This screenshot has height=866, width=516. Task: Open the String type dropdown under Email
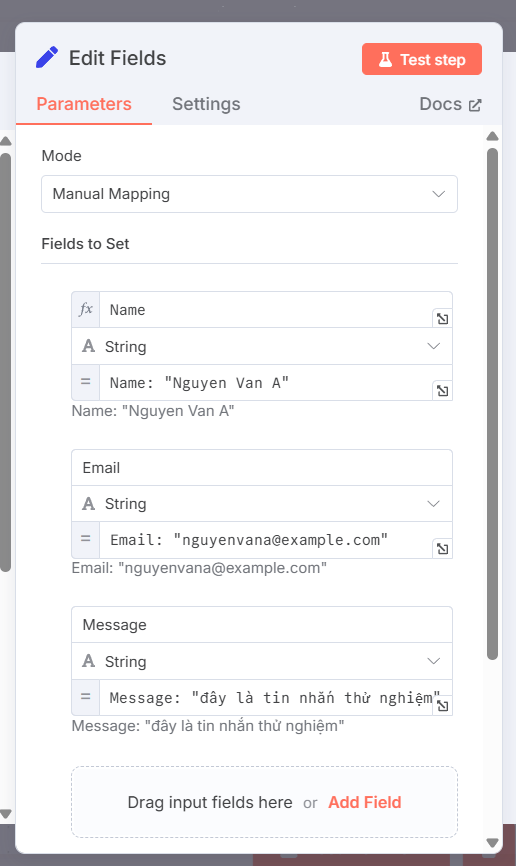(262, 504)
